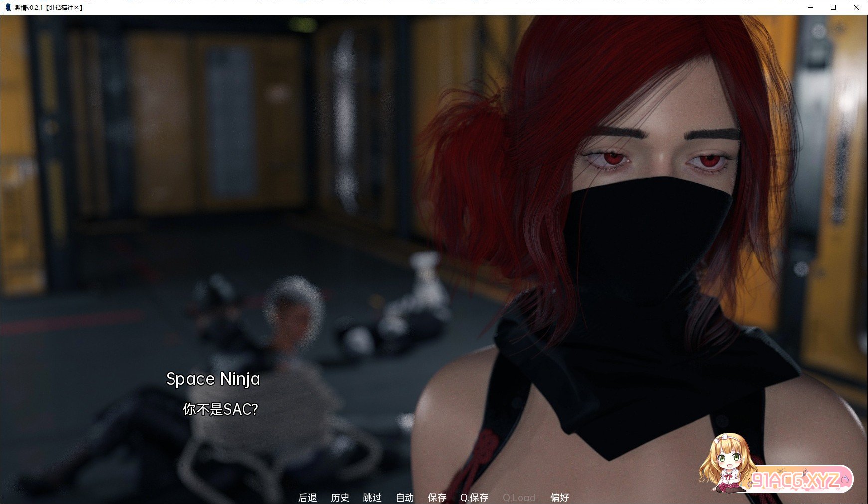Minimize the game window

point(810,7)
